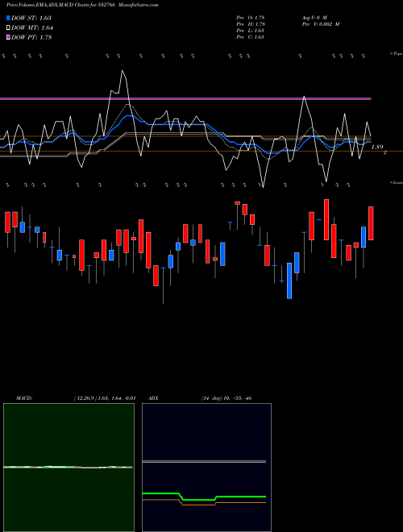Image resolution: width=403 pixels, height=532 pixels.
Task: Select the 'DOW MT: 1.64' legend text
Action: [32, 28]
